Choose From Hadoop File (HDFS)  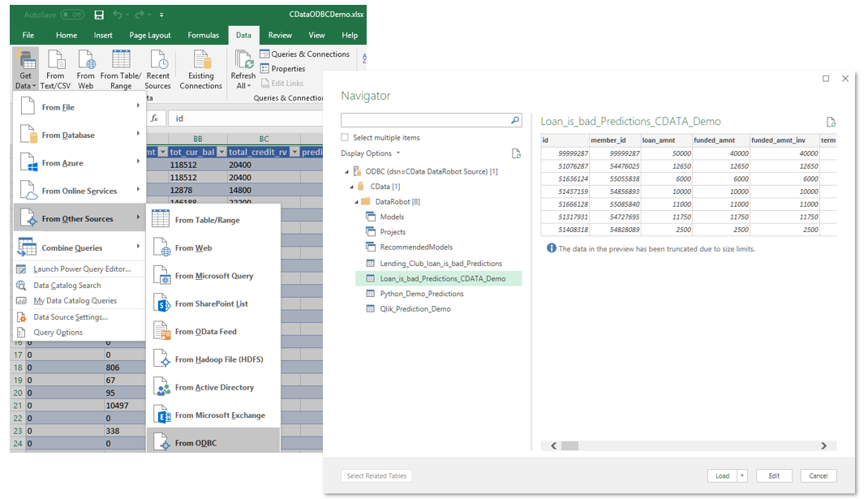click(213, 359)
